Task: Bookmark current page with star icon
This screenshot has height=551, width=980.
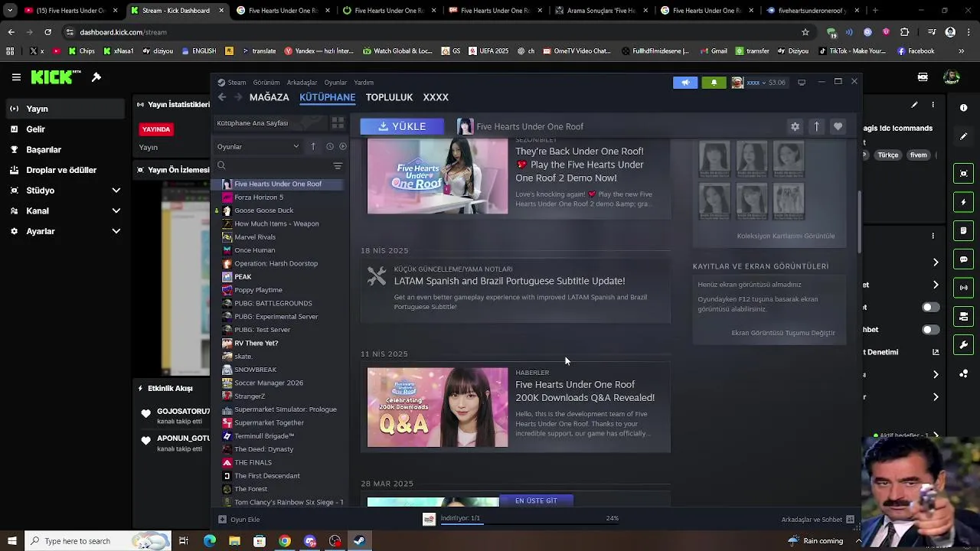Action: pos(805,32)
